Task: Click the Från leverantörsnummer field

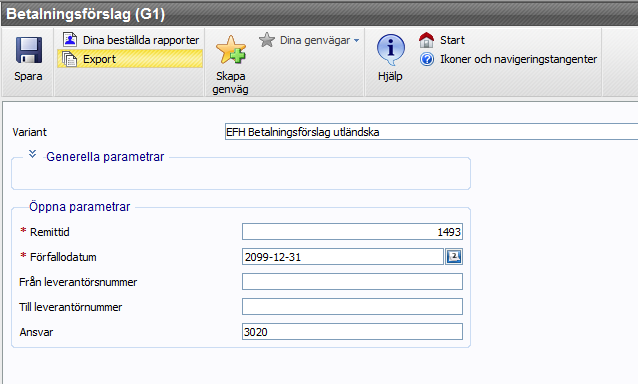Action: (352, 281)
